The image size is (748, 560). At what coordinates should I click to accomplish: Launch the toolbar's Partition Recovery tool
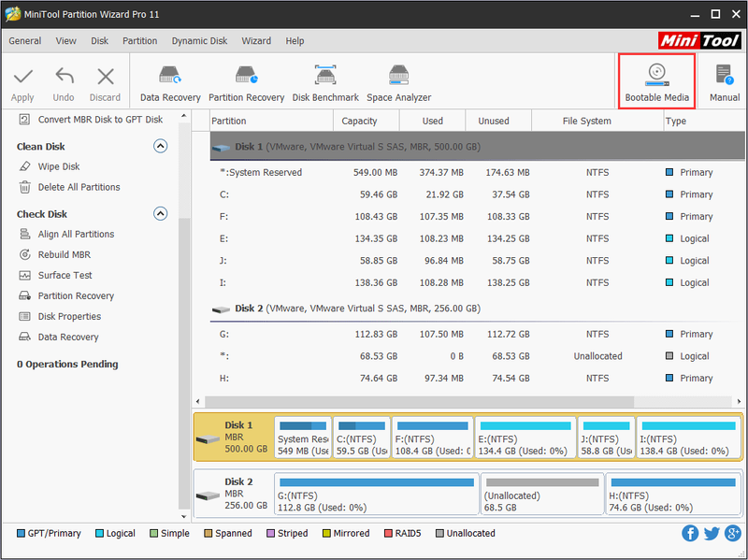[246, 83]
